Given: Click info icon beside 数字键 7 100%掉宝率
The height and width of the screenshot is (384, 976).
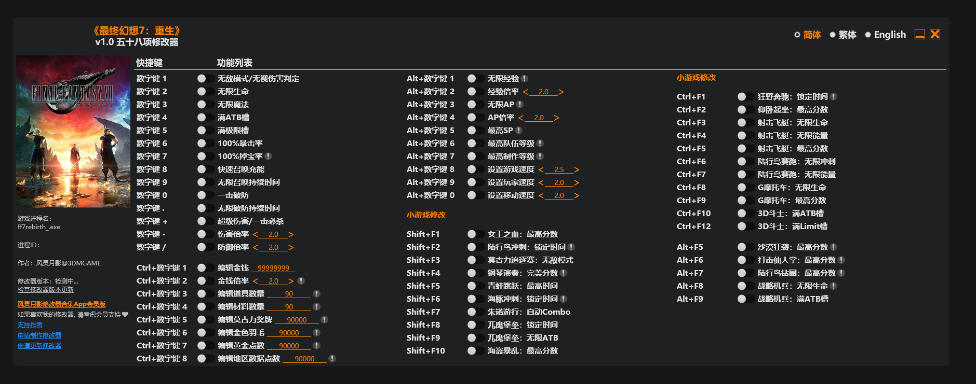Looking at the screenshot, I should click(x=268, y=156).
